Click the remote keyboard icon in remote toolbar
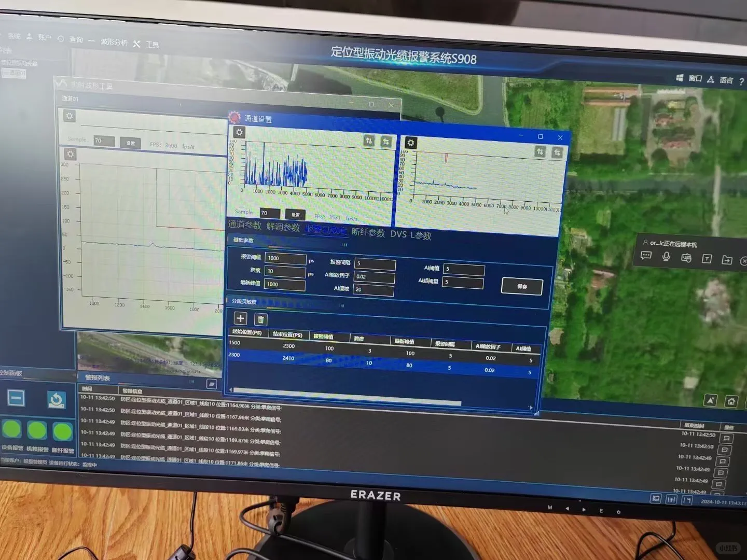Screen dimensions: 747x560 pyautogui.click(x=686, y=258)
